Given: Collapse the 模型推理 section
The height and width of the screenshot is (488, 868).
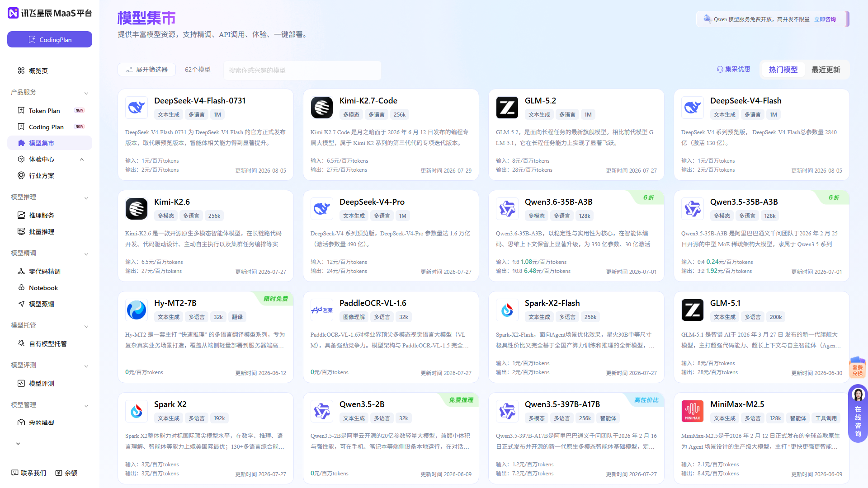Looking at the screenshot, I should [86, 197].
